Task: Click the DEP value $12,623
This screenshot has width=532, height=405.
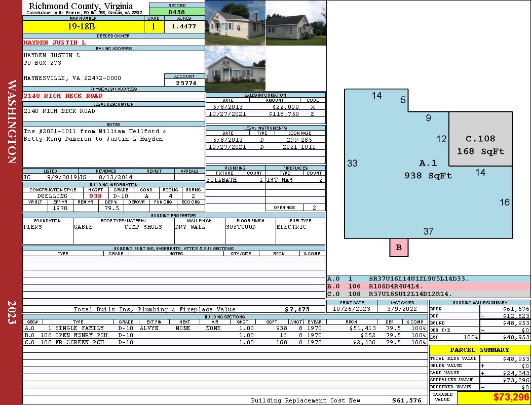Action: [x=516, y=316]
